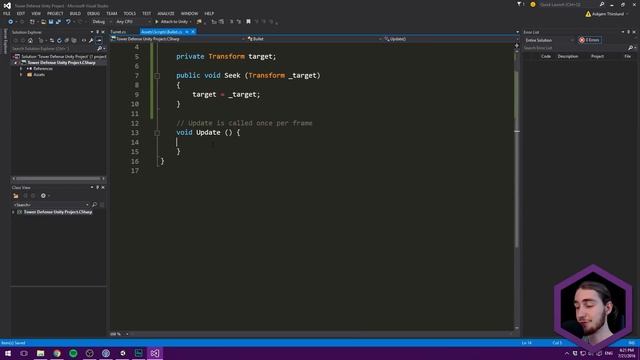Sort Error List by Project column
The height and width of the screenshot is (360, 640).
click(597, 56)
